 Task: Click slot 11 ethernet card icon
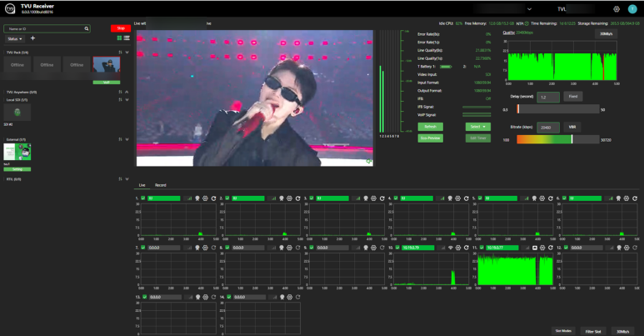535,248
